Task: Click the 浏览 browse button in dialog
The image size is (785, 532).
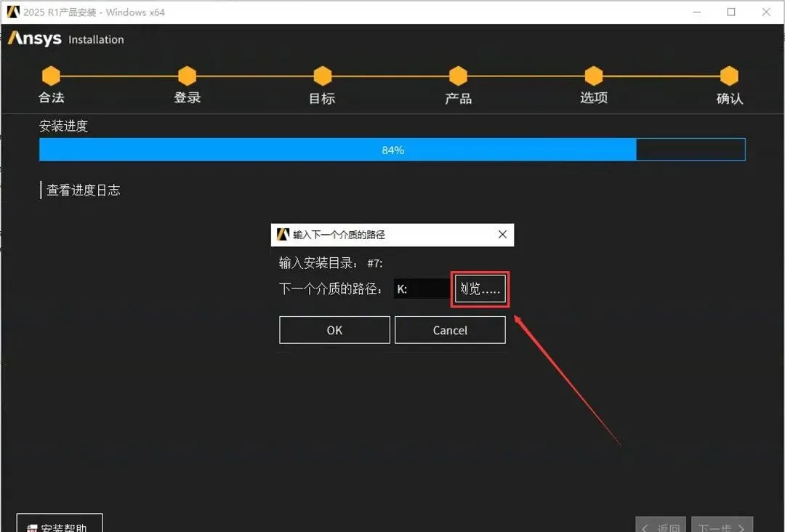Action: [480, 289]
